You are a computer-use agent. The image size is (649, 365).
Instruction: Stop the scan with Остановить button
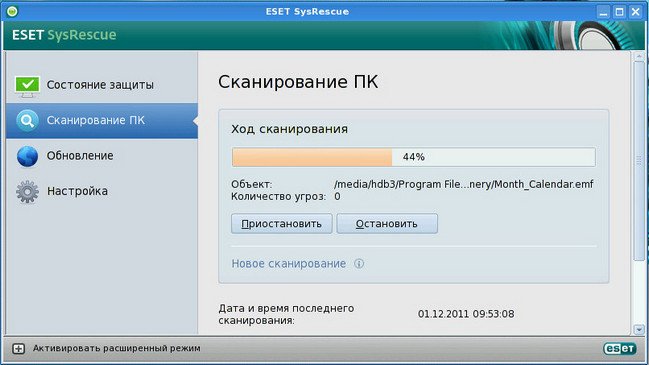pyautogui.click(x=387, y=223)
